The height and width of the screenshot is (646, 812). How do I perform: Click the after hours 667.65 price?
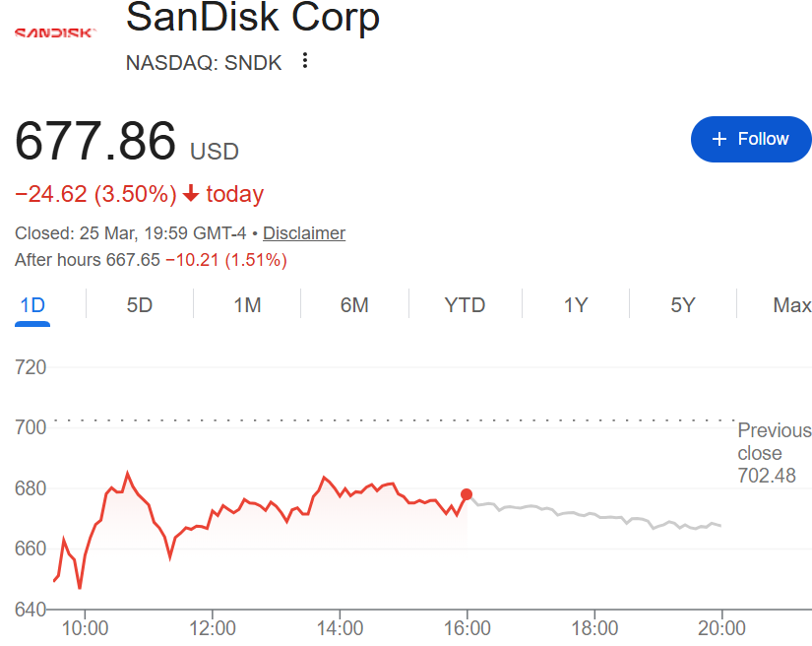[132, 260]
